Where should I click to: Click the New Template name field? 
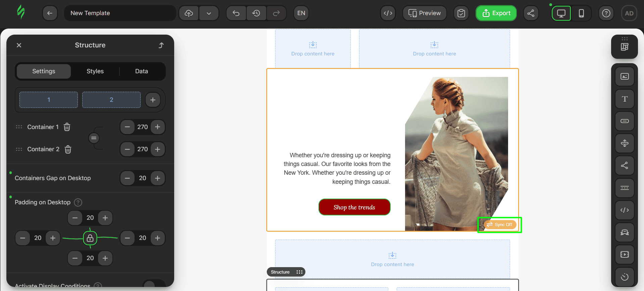point(120,13)
